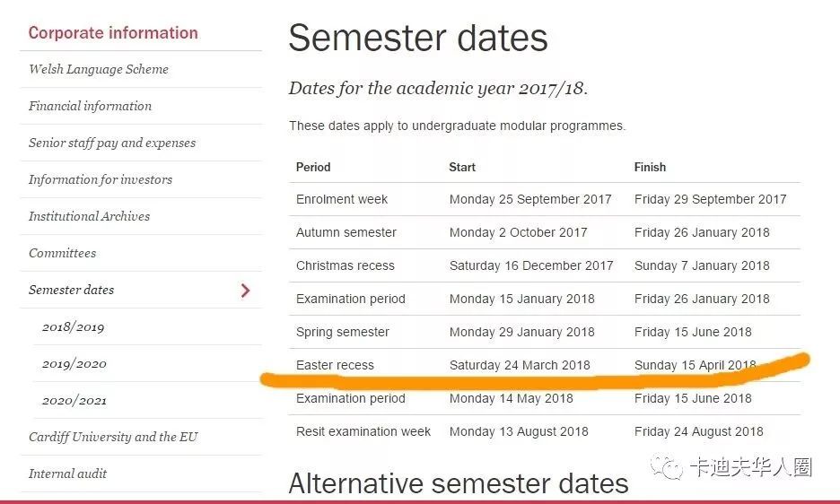The width and height of the screenshot is (840, 504).
Task: Open the 2018/2019 semester dates
Action: pyautogui.click(x=74, y=327)
